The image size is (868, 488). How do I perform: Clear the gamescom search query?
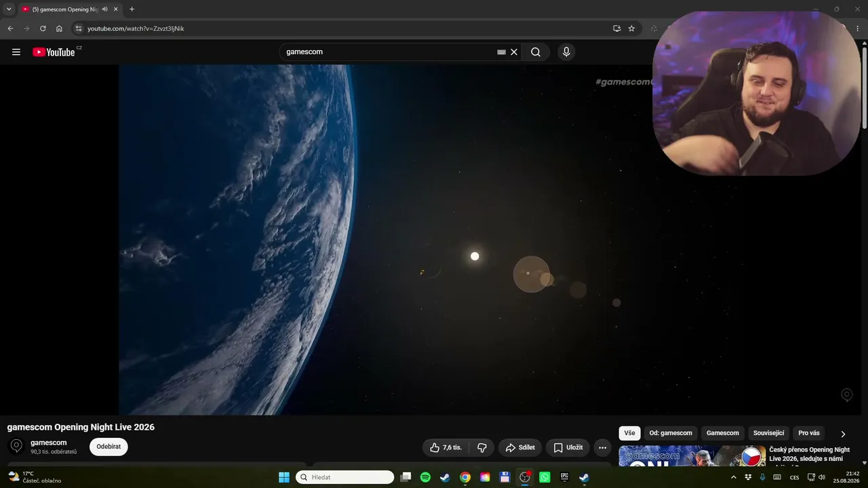(514, 52)
